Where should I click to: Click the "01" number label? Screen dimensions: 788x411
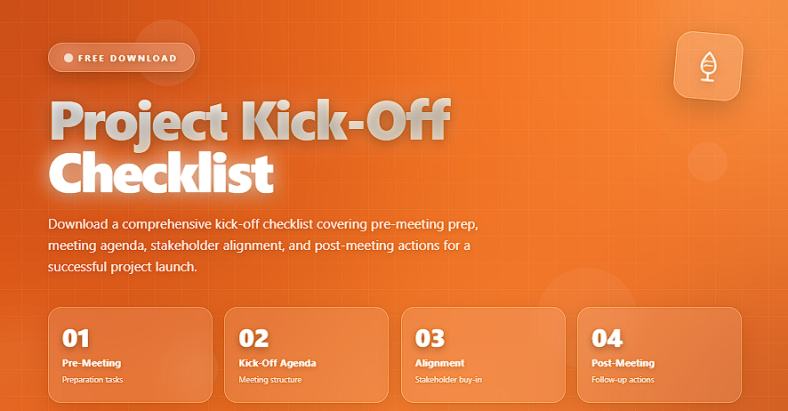(x=76, y=338)
